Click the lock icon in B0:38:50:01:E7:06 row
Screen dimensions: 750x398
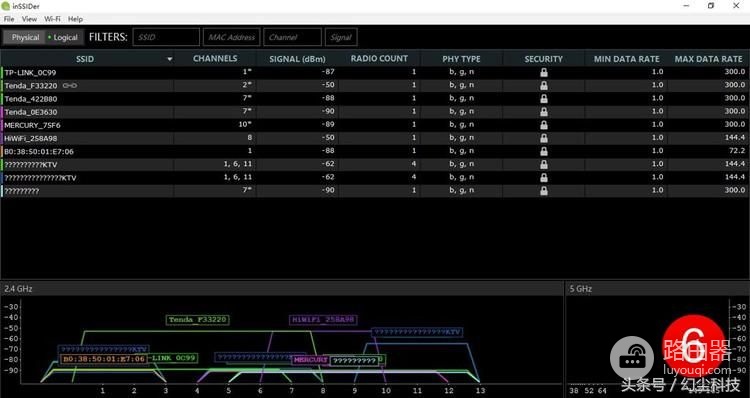coord(543,151)
